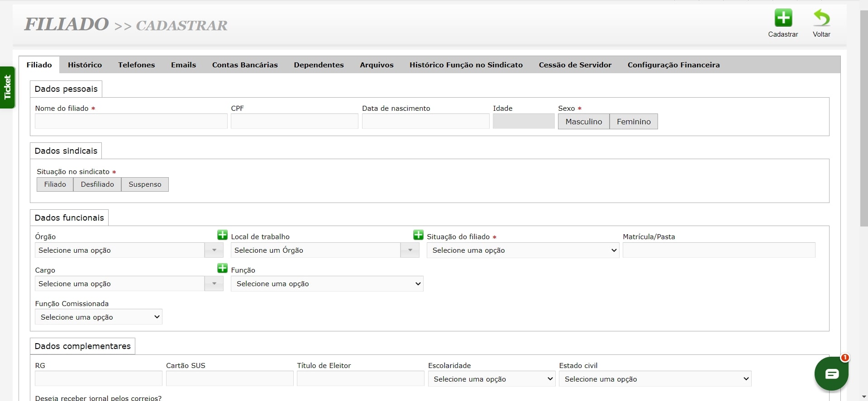Select Masculino as Sexo

pyautogui.click(x=583, y=122)
